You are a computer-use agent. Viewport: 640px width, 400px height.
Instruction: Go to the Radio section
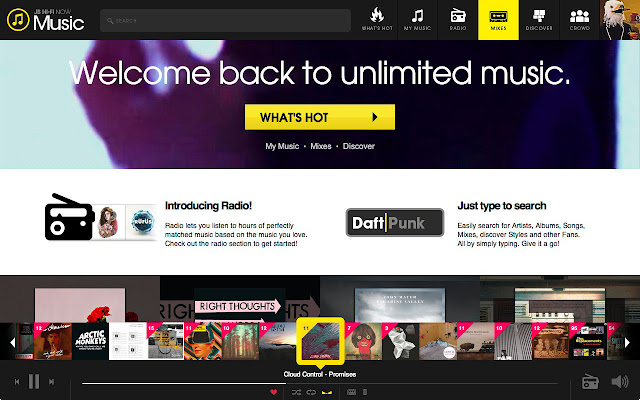pos(458,20)
